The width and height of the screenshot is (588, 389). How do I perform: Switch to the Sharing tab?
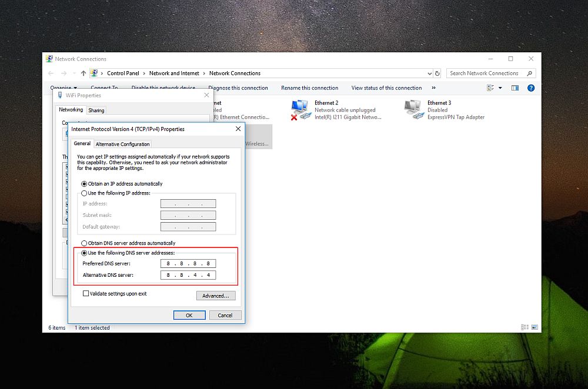[96, 110]
